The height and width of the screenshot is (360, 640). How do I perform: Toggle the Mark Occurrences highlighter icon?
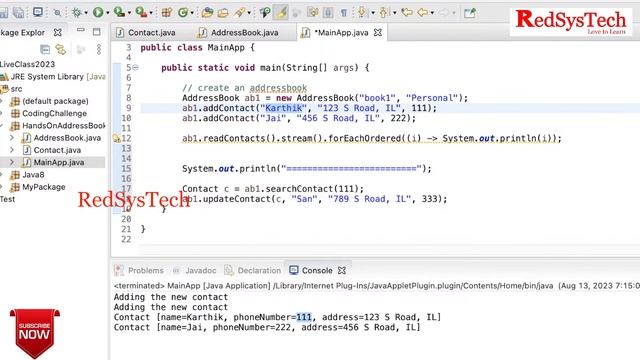click(x=281, y=13)
